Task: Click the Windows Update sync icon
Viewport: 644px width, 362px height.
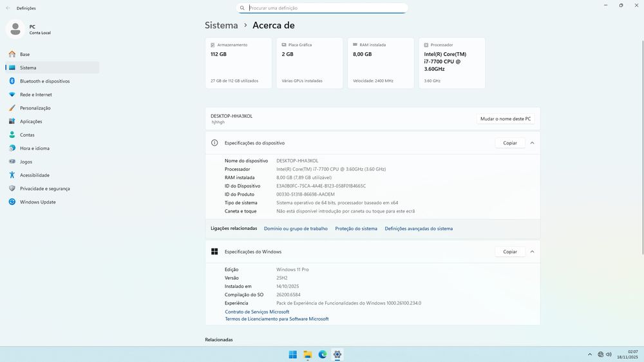Action: coord(12,202)
